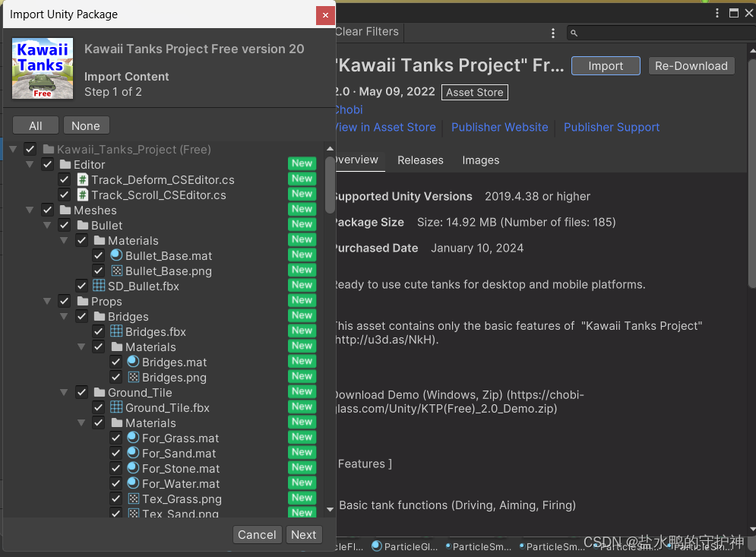Collapse the Ground_Tile folder tree arrow

64,392
